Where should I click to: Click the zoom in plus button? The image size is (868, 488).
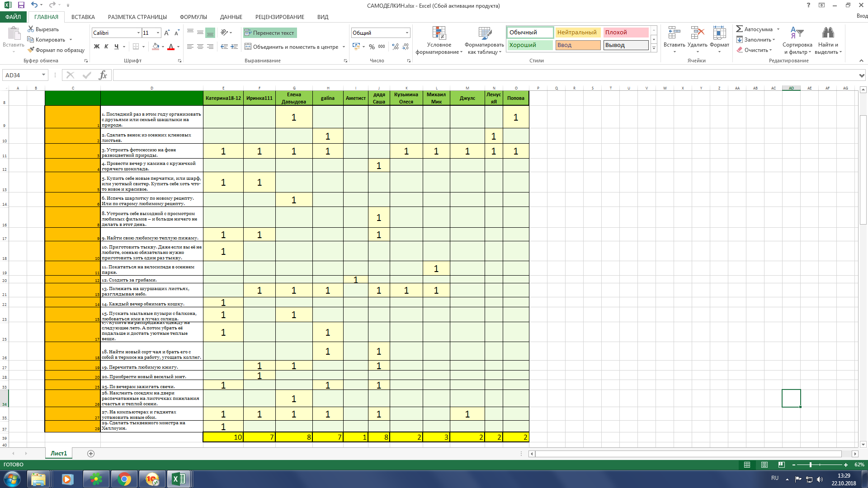click(x=846, y=465)
